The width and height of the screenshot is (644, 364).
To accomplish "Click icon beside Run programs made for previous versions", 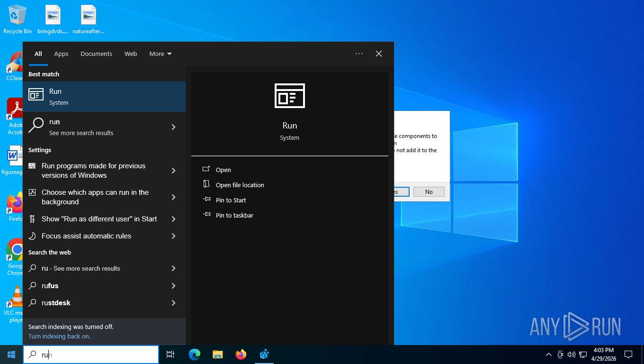I will pos(32,166).
